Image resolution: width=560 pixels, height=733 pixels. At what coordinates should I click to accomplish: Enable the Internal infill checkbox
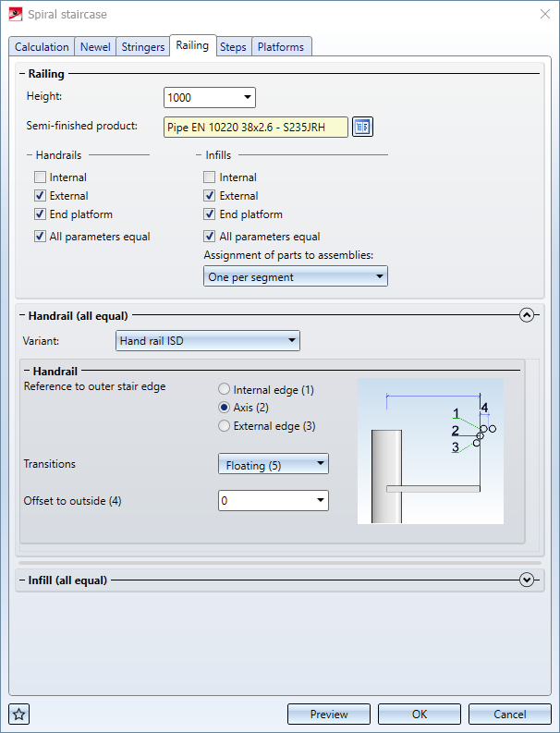coord(210,177)
